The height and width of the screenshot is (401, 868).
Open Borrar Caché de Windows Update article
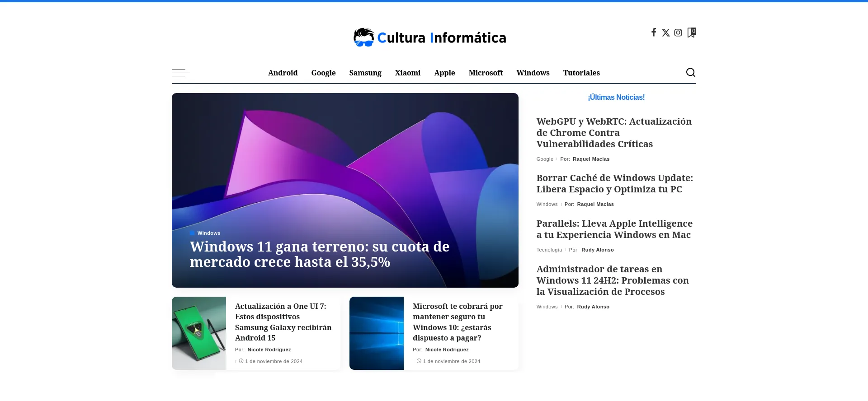(615, 183)
